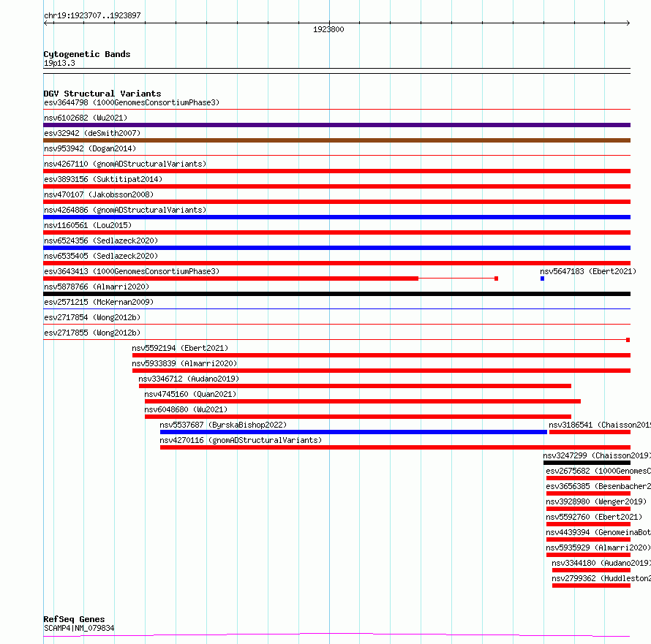Open nsv5592194 (Ebert2021) label

point(180,348)
